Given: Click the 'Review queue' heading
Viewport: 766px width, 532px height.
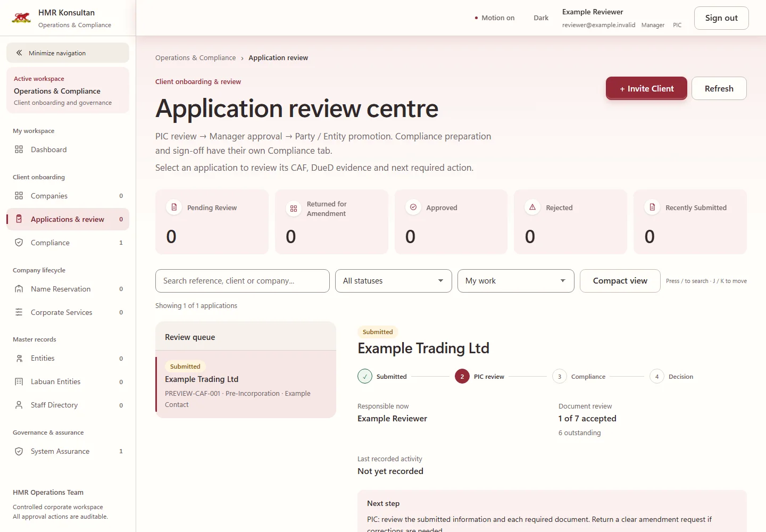Looking at the screenshot, I should (x=190, y=337).
